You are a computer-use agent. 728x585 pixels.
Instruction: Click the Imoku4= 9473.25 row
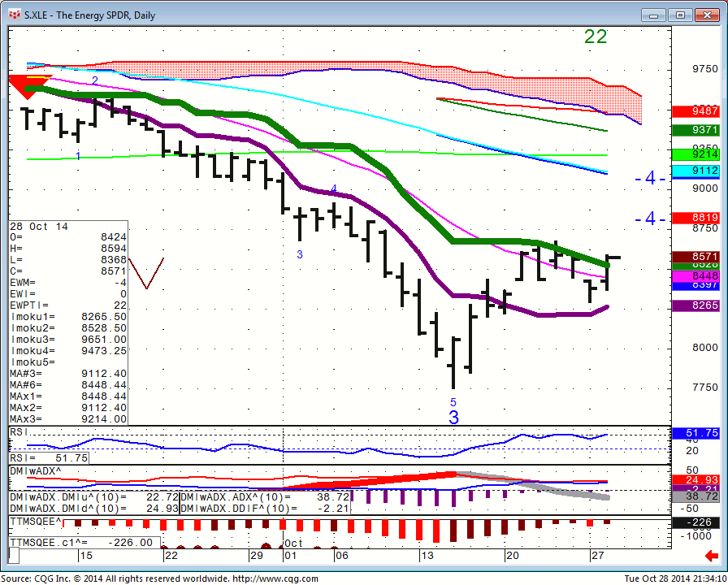(x=68, y=351)
